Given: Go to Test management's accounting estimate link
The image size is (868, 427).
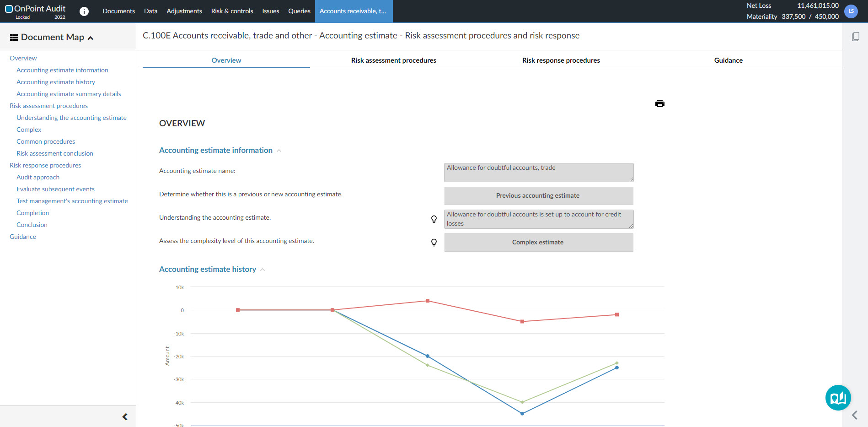Looking at the screenshot, I should tap(72, 201).
